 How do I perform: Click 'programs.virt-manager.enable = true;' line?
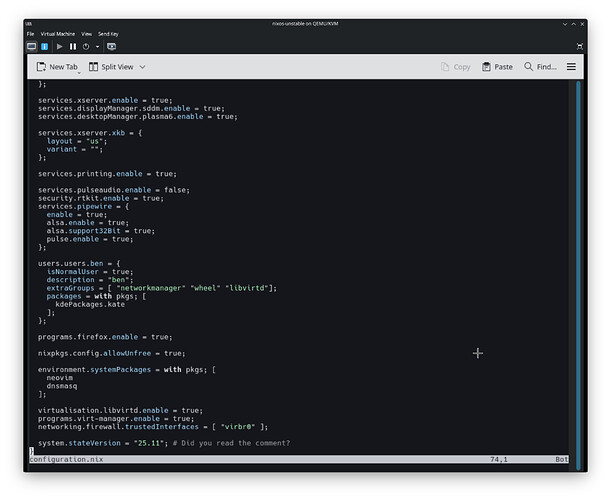tap(116, 419)
